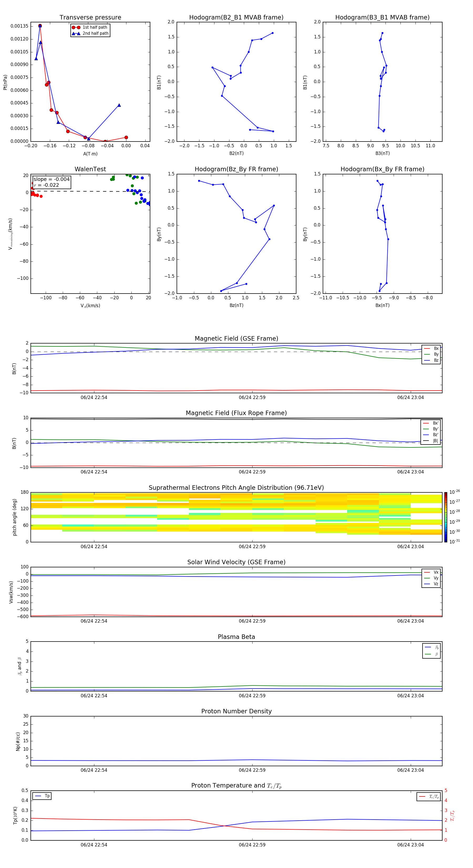Click "06/24 22:54" tick under Plasma Beta plot
The height and width of the screenshot is (868, 473).
94,695
